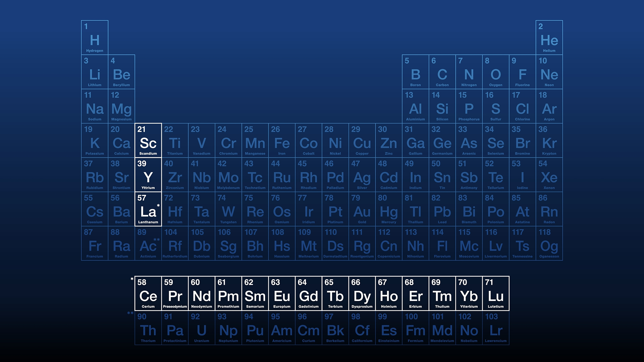
Task: Select the Cerium element box
Action: 148,293
